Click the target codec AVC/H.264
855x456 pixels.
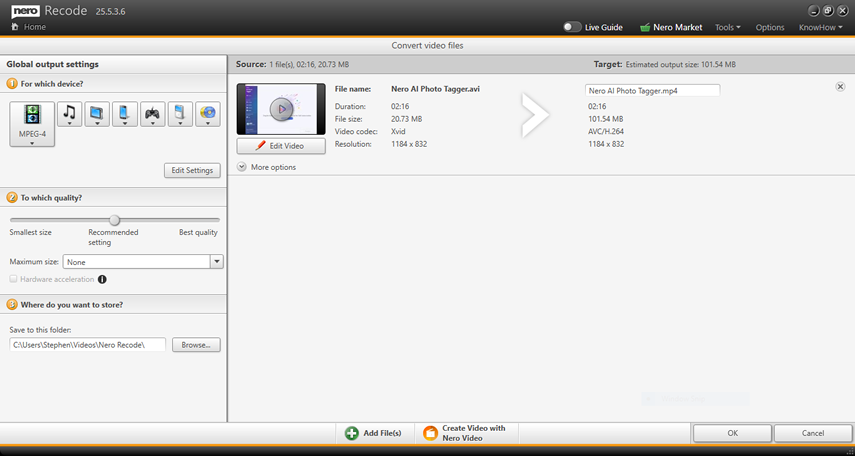tap(606, 131)
